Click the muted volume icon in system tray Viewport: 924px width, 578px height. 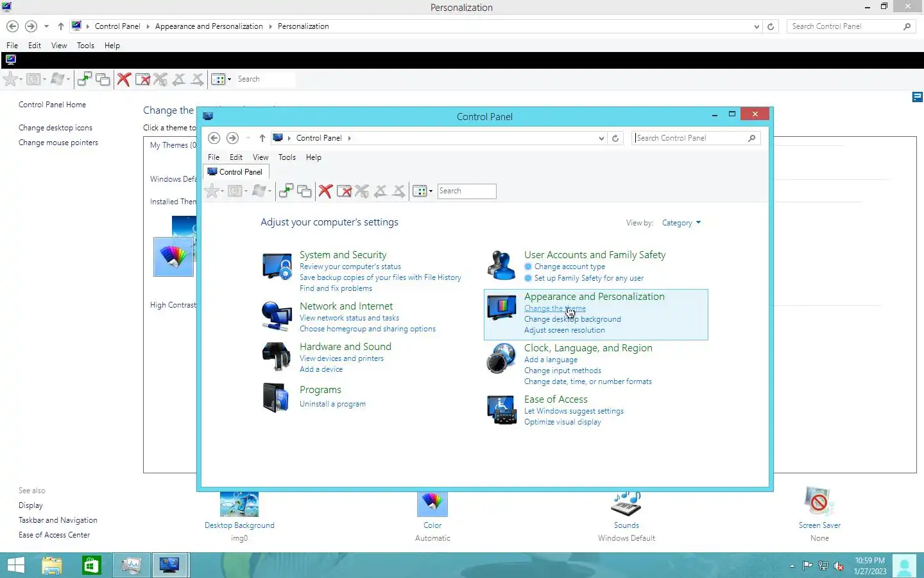(x=839, y=566)
